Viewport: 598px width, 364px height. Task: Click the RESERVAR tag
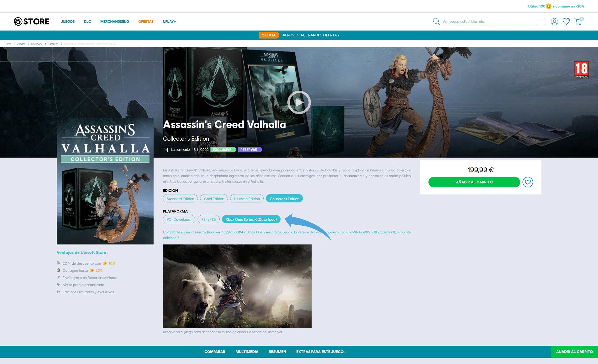point(250,150)
